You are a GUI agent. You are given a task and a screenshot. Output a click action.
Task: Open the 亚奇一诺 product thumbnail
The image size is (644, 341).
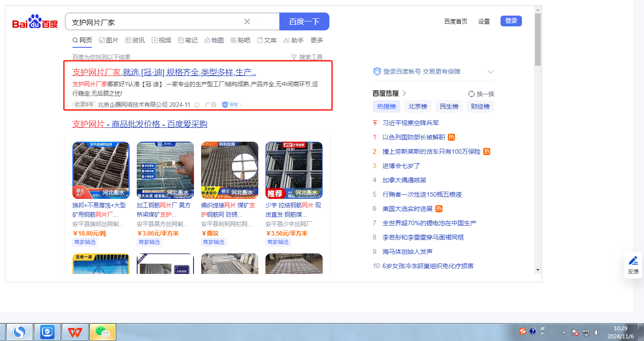coord(101,264)
